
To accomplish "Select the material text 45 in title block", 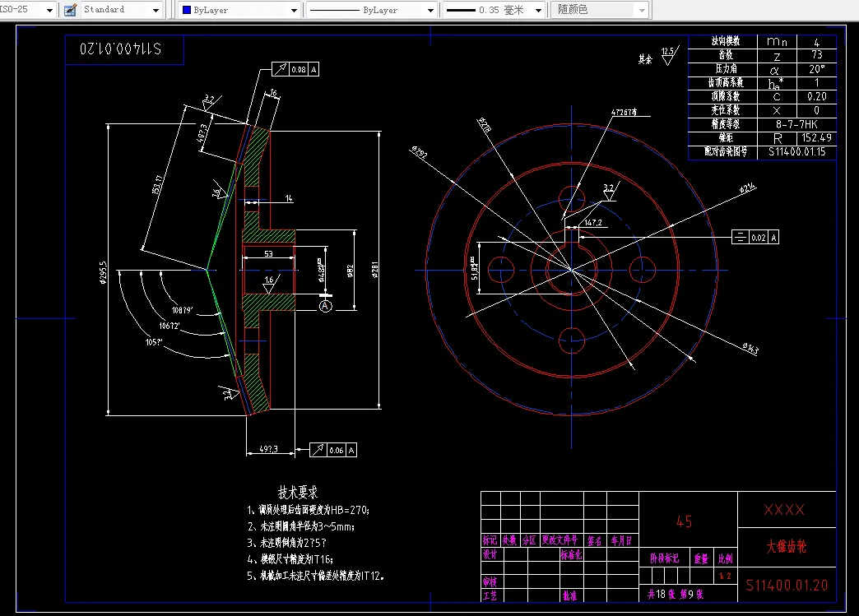I will click(x=685, y=521).
